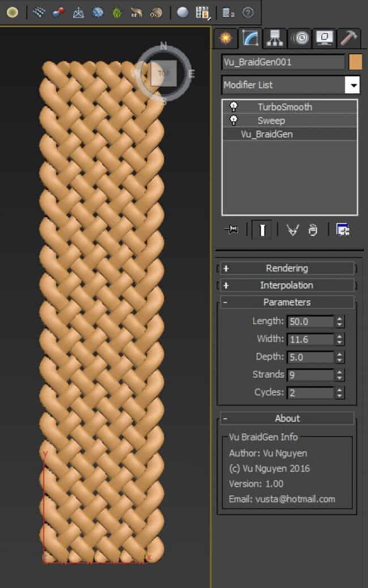This screenshot has width=368, height=588.
Task: Click the Pin Stack icon
Action: pos(231,230)
